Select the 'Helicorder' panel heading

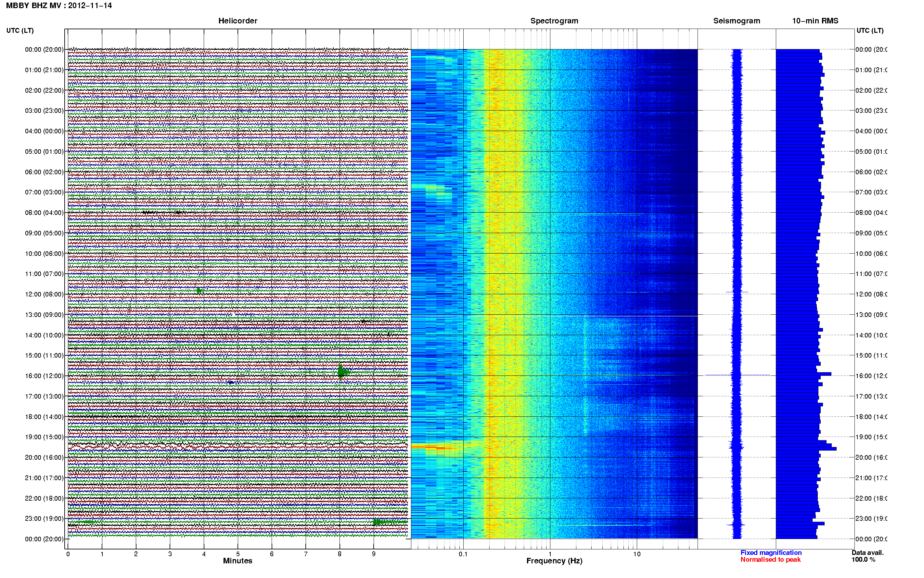[237, 21]
